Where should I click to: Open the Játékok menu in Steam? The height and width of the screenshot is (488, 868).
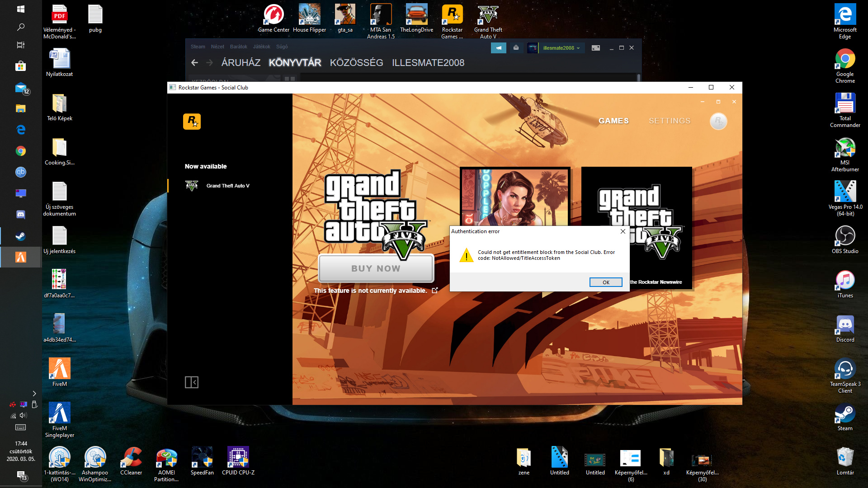(261, 47)
